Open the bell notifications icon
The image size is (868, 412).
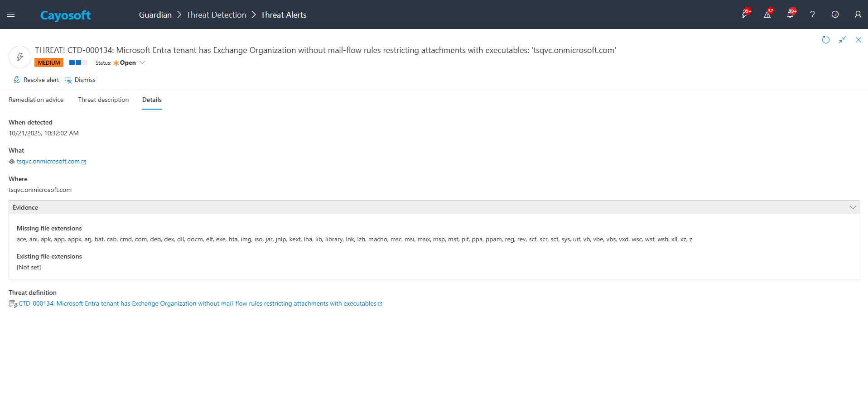coord(790,14)
